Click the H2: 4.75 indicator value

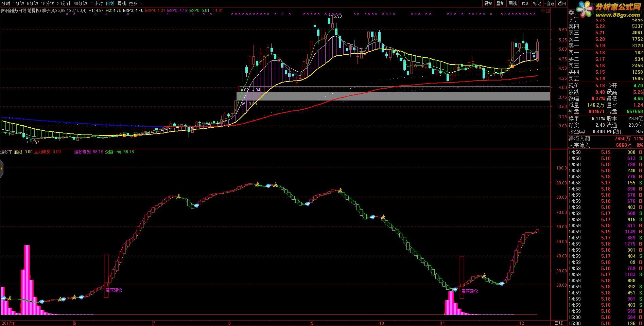114,11
